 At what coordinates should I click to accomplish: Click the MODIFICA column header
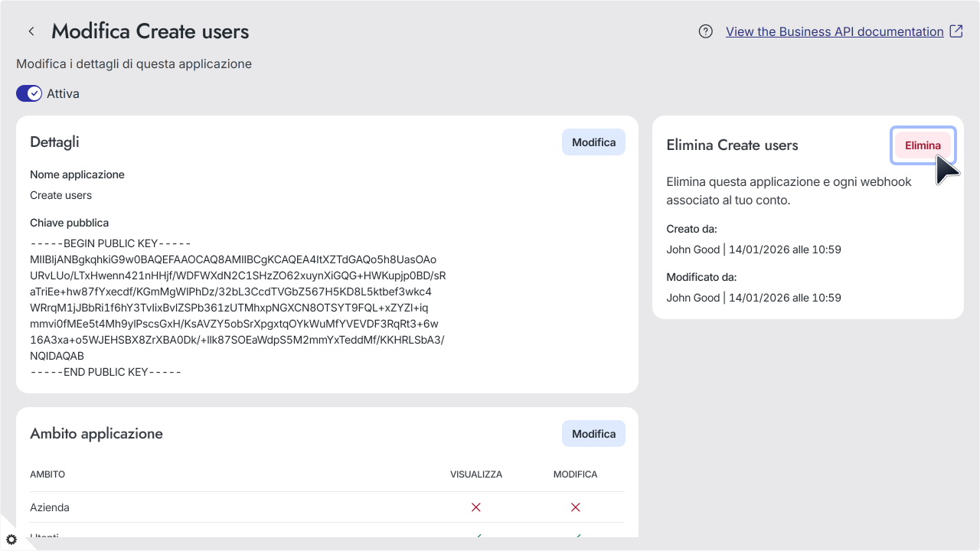click(576, 474)
